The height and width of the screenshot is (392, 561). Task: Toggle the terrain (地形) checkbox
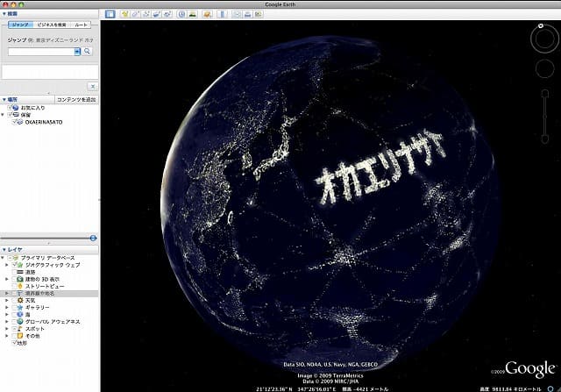[14, 343]
